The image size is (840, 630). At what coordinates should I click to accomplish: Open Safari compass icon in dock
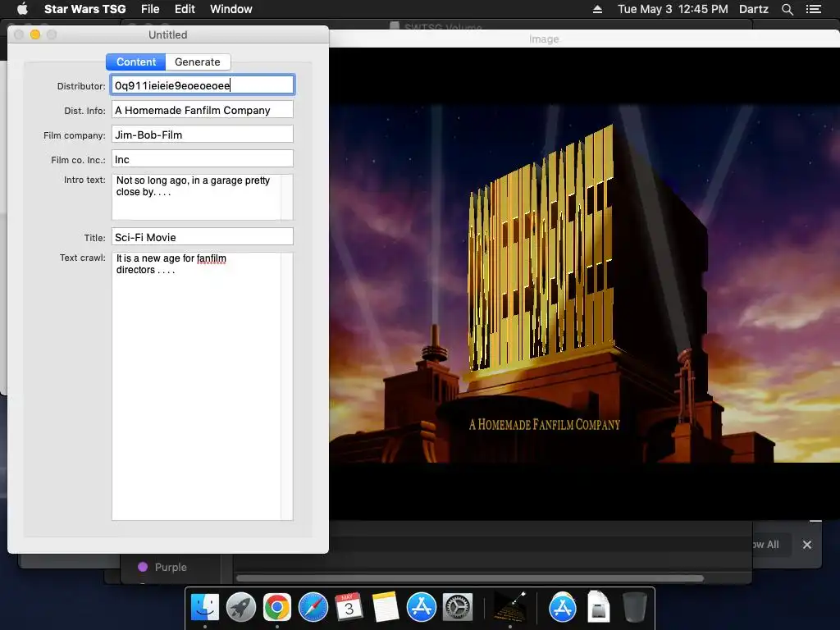pyautogui.click(x=313, y=608)
